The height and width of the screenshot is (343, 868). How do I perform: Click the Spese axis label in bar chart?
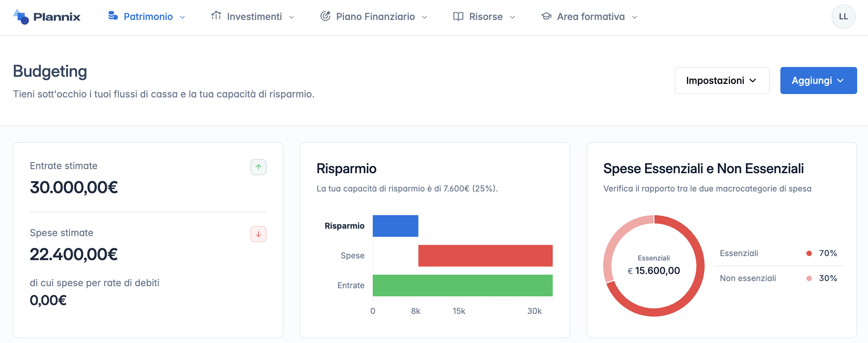point(352,256)
